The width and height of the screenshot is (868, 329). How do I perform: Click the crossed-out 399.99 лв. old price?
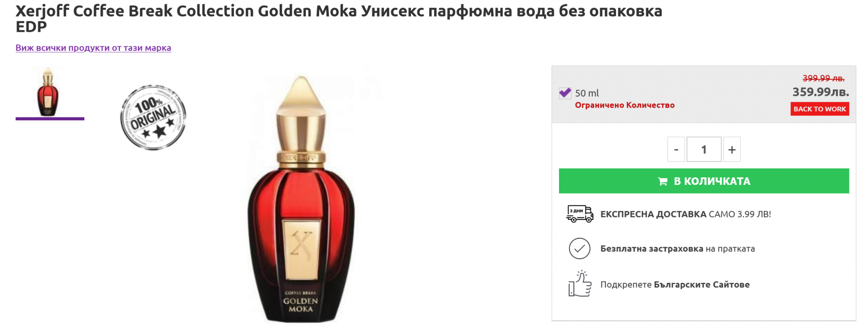click(x=823, y=78)
